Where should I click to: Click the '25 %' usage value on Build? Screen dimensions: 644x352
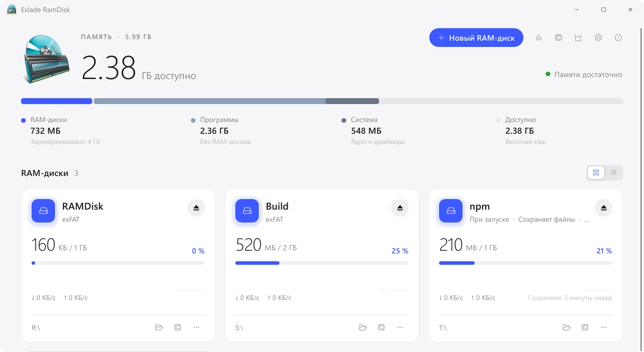coord(400,251)
